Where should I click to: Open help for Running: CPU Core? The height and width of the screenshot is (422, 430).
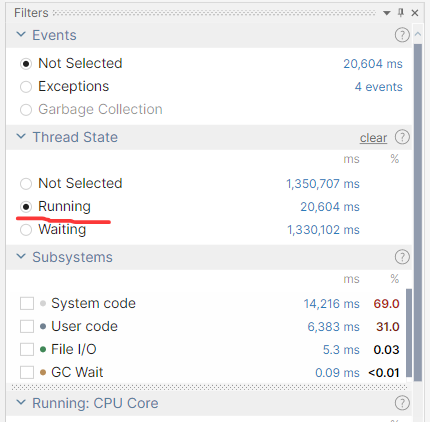click(x=402, y=403)
